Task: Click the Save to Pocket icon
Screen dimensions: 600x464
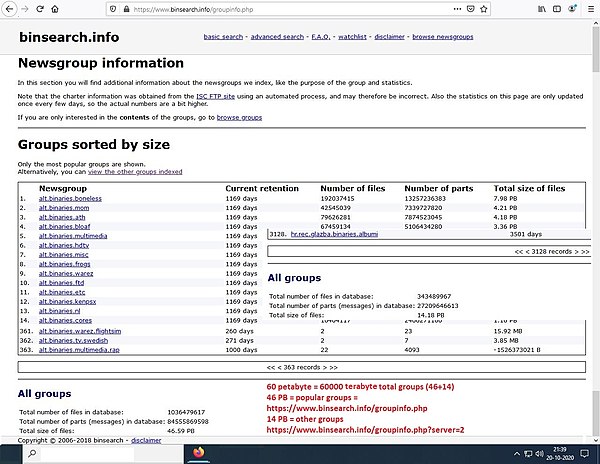Action: click(471, 9)
